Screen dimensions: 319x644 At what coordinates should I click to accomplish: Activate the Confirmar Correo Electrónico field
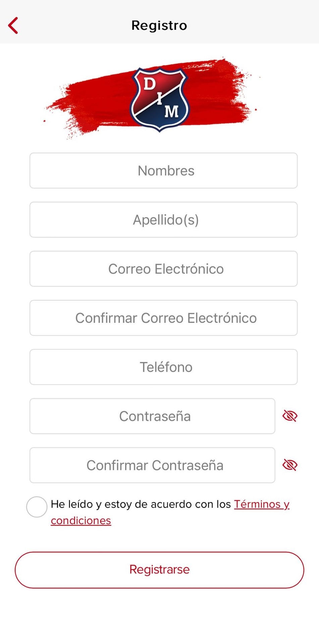[163, 318]
